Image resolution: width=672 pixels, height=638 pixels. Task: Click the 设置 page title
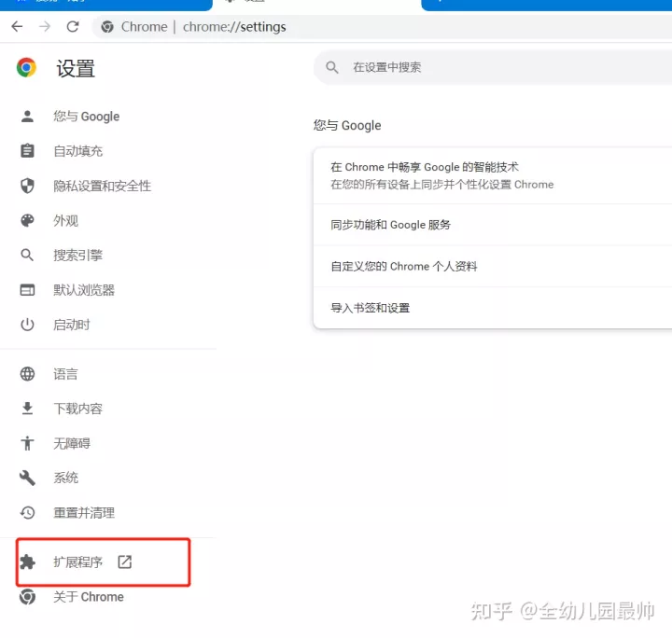click(76, 68)
